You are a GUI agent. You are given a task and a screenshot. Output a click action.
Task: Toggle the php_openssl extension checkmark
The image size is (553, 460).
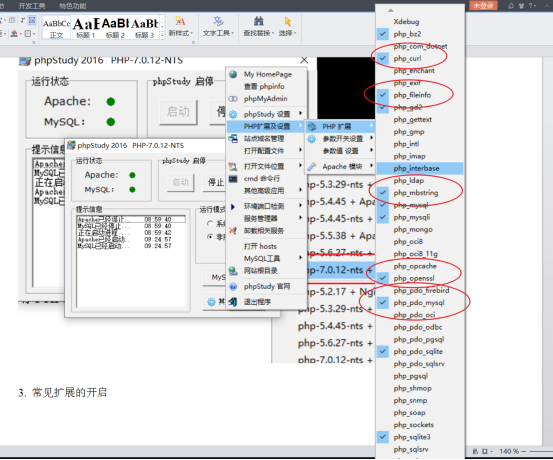click(383, 278)
